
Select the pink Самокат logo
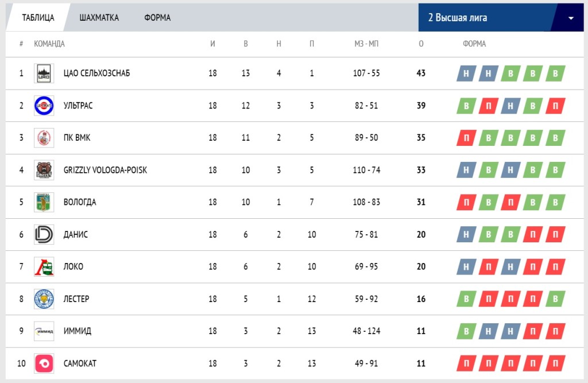coord(44,363)
